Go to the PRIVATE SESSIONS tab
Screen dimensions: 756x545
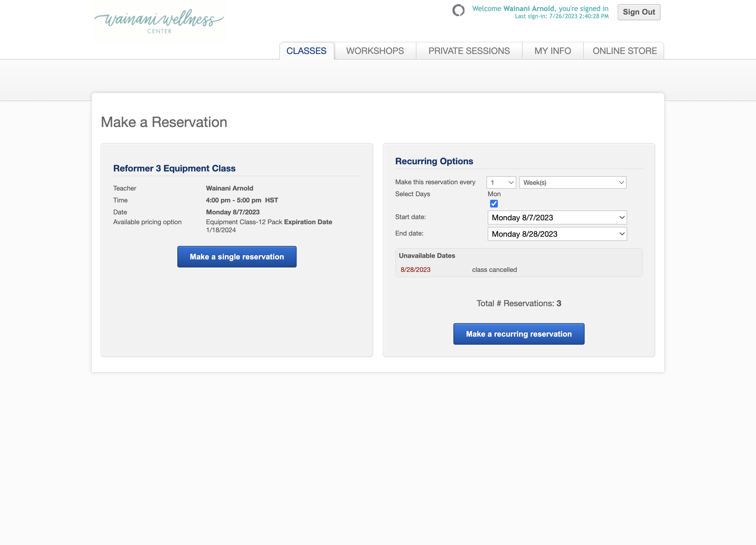(x=469, y=51)
